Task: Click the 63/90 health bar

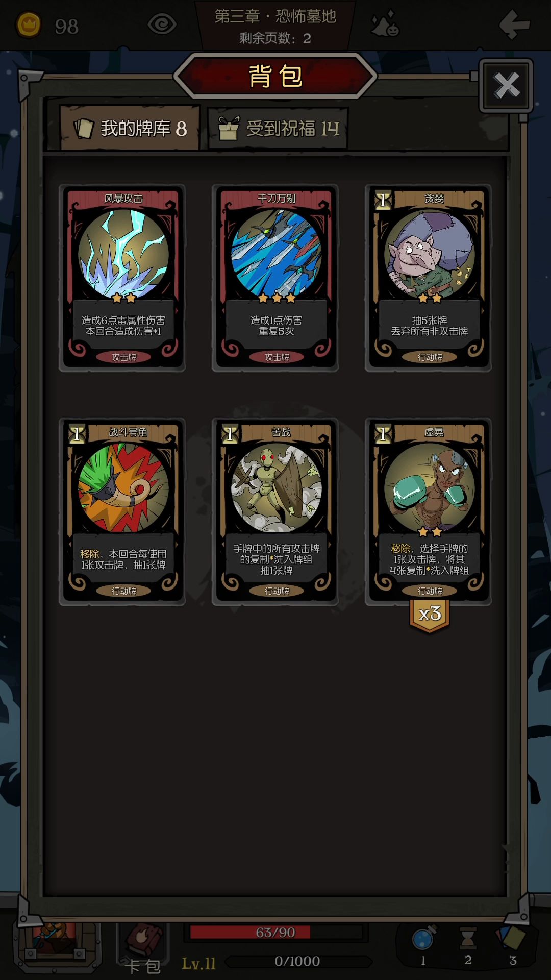Action: click(275, 932)
